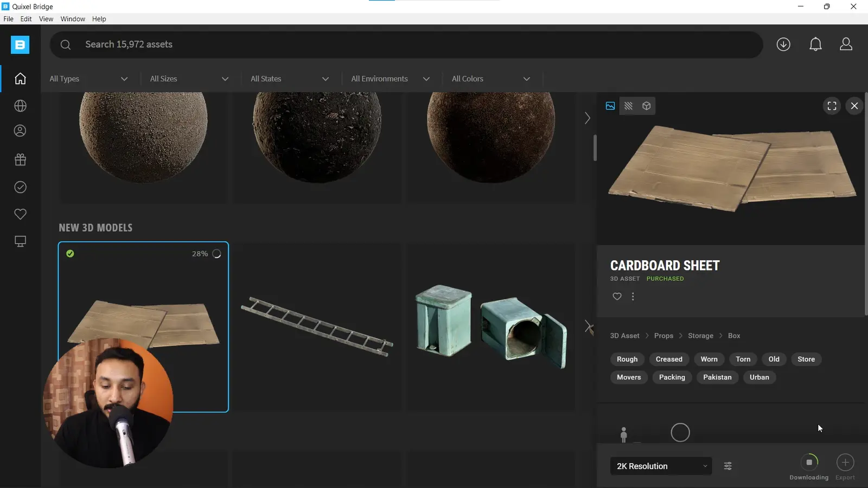Select the Pakistan tag
The image size is (868, 488).
click(717, 377)
